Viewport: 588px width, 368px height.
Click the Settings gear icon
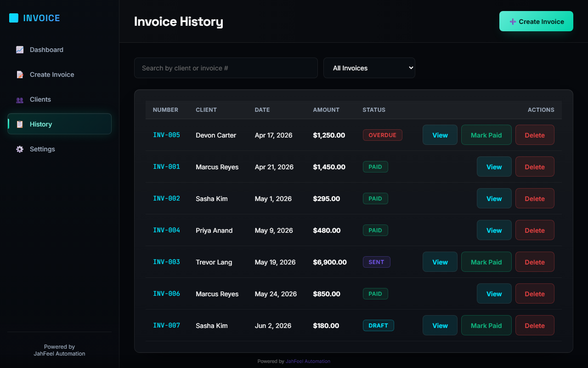pos(20,149)
